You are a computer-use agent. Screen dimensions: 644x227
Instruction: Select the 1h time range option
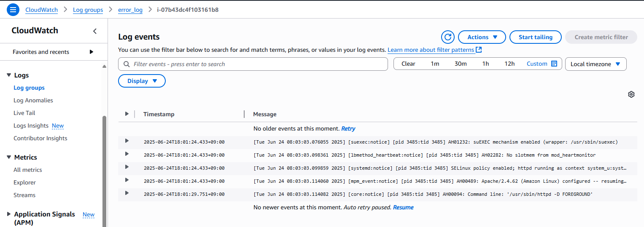point(485,64)
